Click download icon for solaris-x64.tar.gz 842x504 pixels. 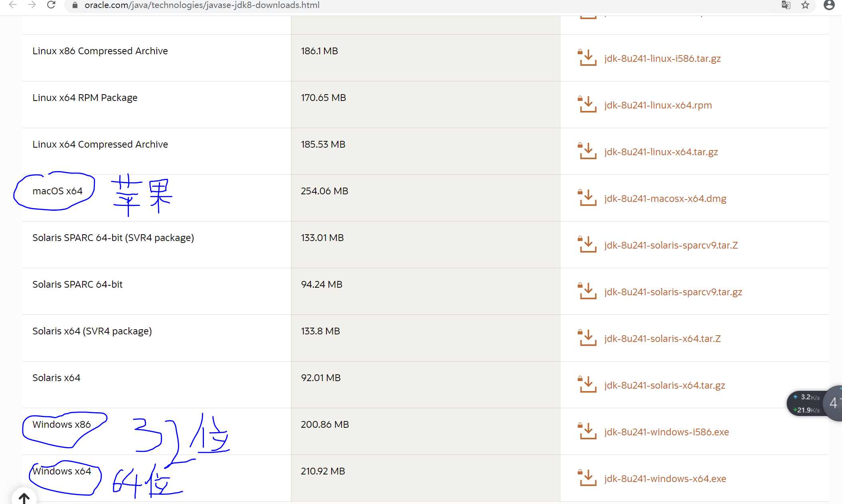pos(587,385)
